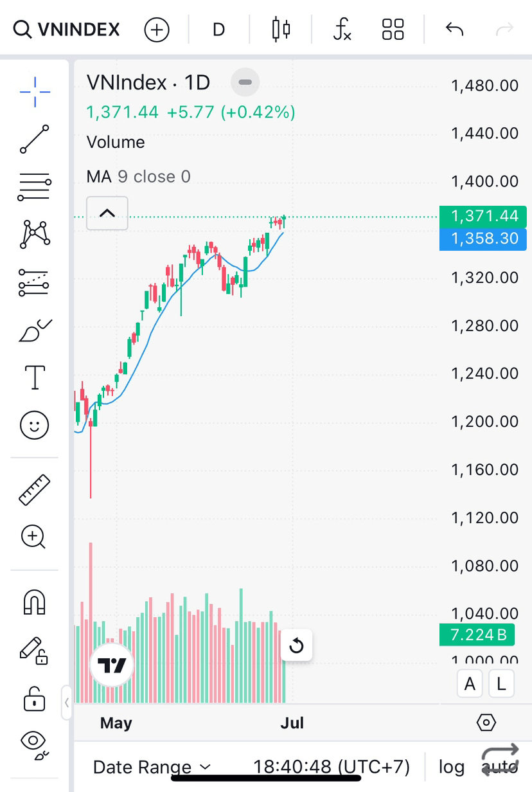Click the May label on time axis

click(x=116, y=723)
